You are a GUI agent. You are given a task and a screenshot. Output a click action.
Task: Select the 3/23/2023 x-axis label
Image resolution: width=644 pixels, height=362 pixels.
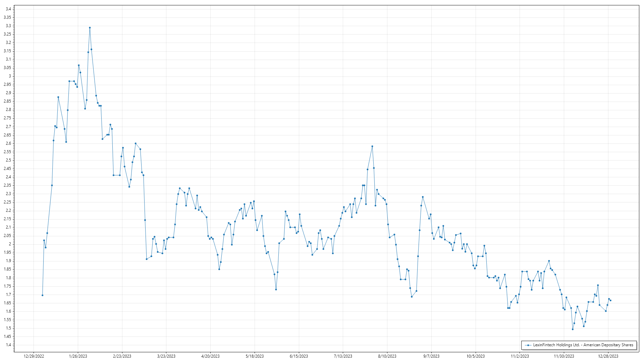166,356
